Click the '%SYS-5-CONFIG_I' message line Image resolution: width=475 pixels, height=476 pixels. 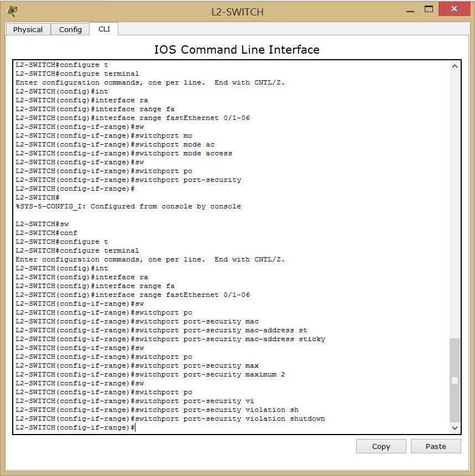128,206
